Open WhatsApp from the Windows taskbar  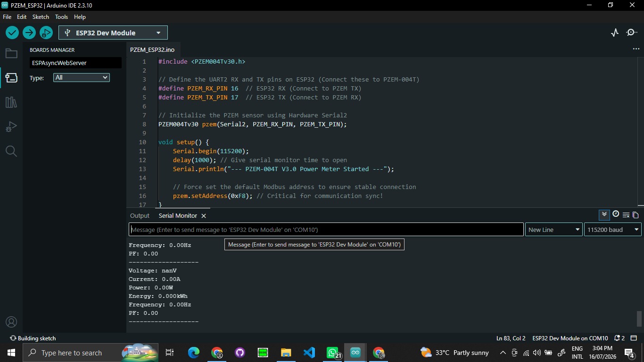(x=333, y=353)
